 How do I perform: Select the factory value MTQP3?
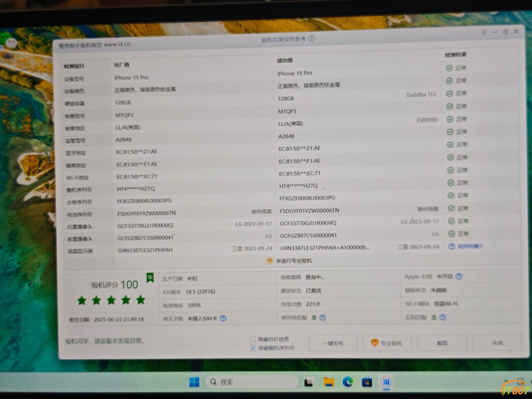coord(125,115)
